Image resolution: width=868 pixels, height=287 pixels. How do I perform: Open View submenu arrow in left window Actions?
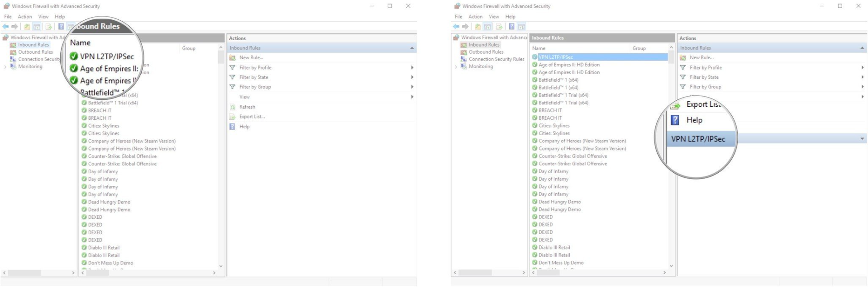point(412,97)
